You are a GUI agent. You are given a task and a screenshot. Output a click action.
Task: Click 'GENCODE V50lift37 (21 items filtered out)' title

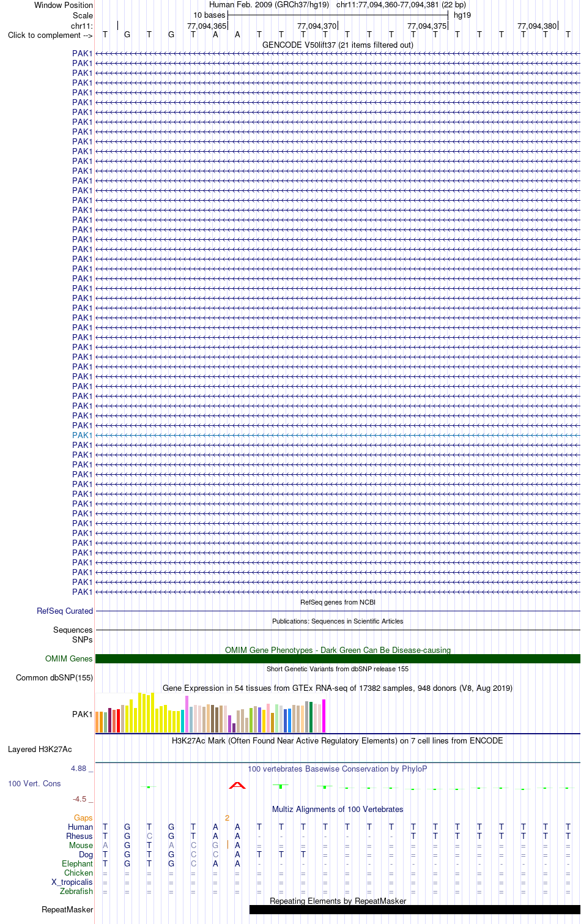tap(338, 45)
